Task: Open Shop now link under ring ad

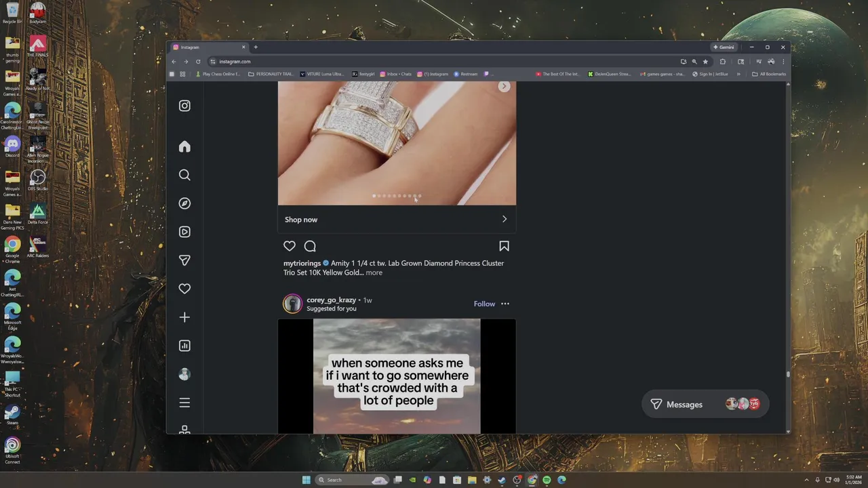Action: pos(397,220)
